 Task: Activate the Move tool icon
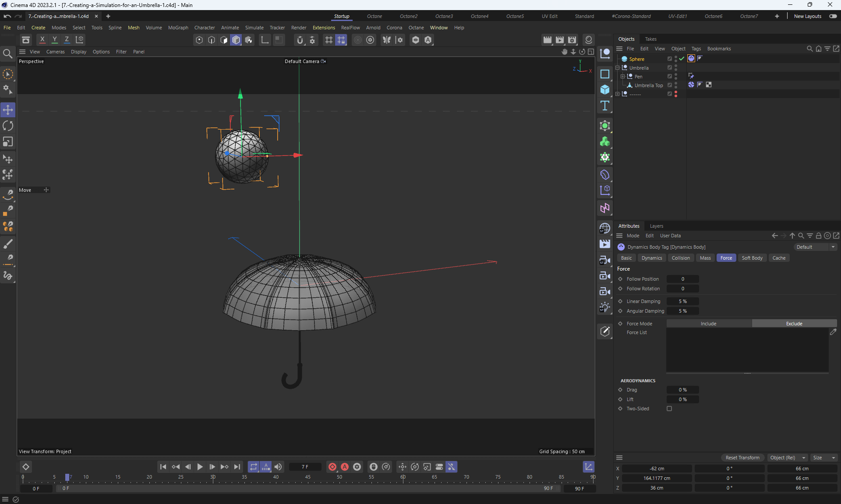(8, 110)
